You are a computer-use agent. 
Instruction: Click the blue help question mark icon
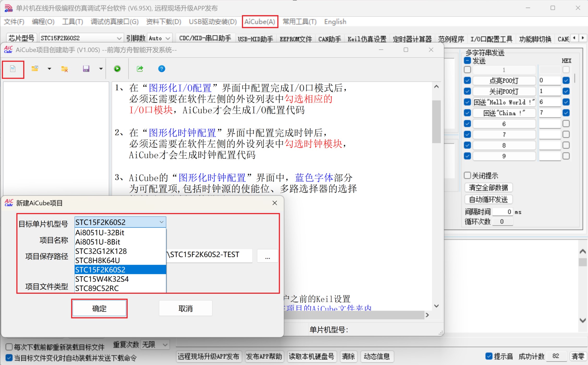[162, 69]
